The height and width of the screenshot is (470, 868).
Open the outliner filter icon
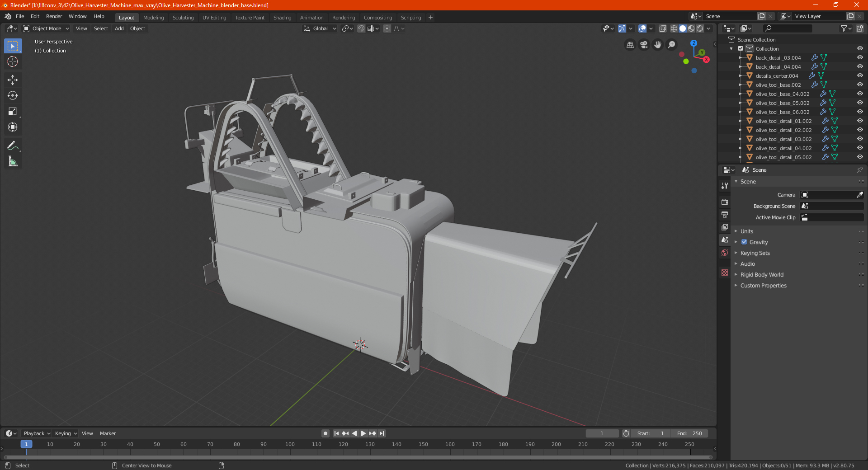click(x=846, y=28)
